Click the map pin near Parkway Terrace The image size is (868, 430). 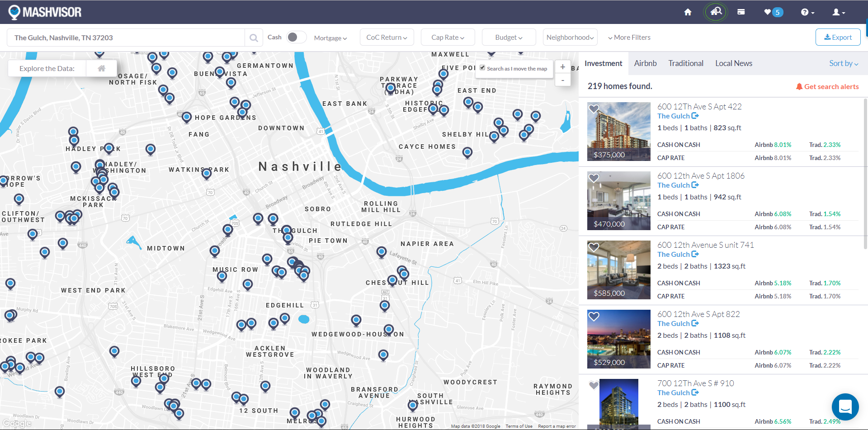tap(391, 88)
